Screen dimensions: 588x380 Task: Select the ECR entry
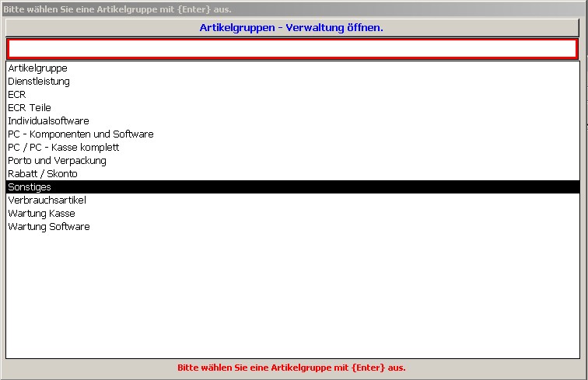[x=17, y=95]
